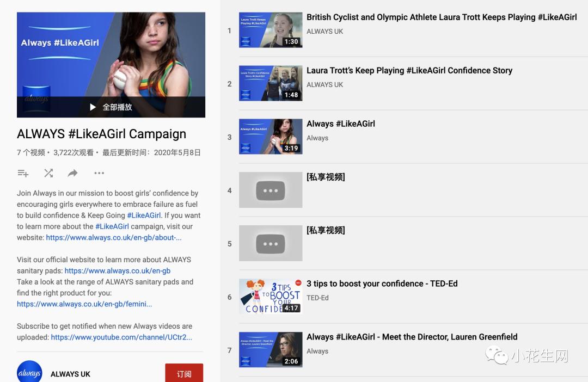Follow the #LikeAGirl campaign hashtag link

pos(112,226)
